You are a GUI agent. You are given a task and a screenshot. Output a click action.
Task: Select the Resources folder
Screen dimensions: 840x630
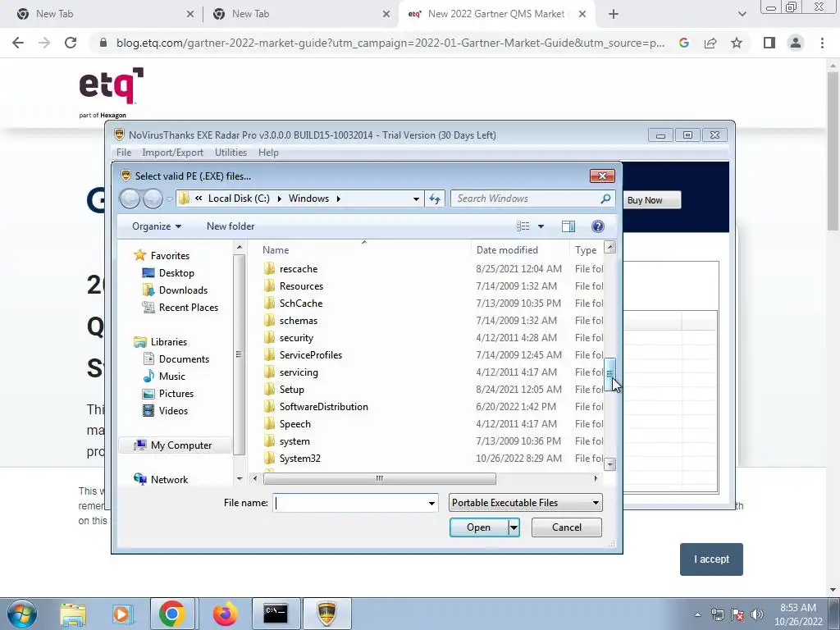pyautogui.click(x=301, y=286)
